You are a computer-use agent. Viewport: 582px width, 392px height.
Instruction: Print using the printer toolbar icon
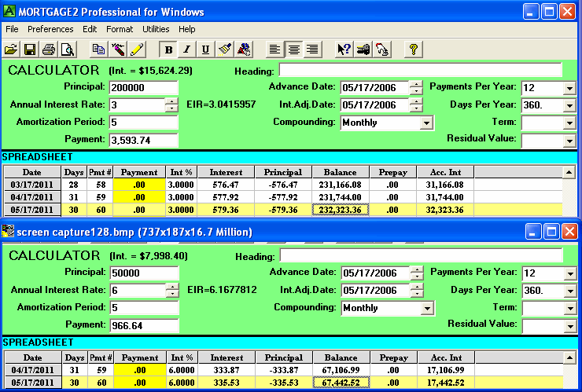49,49
